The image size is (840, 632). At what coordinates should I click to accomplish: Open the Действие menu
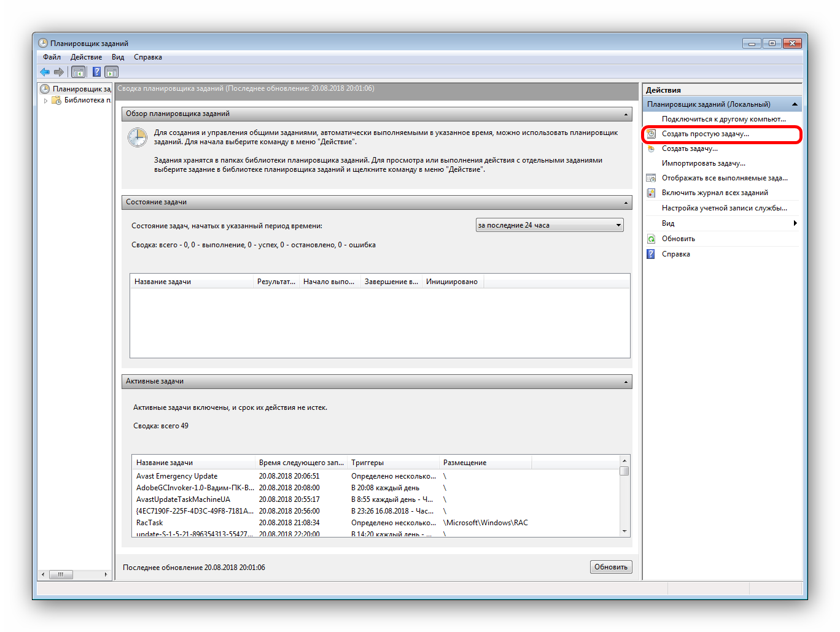86,57
